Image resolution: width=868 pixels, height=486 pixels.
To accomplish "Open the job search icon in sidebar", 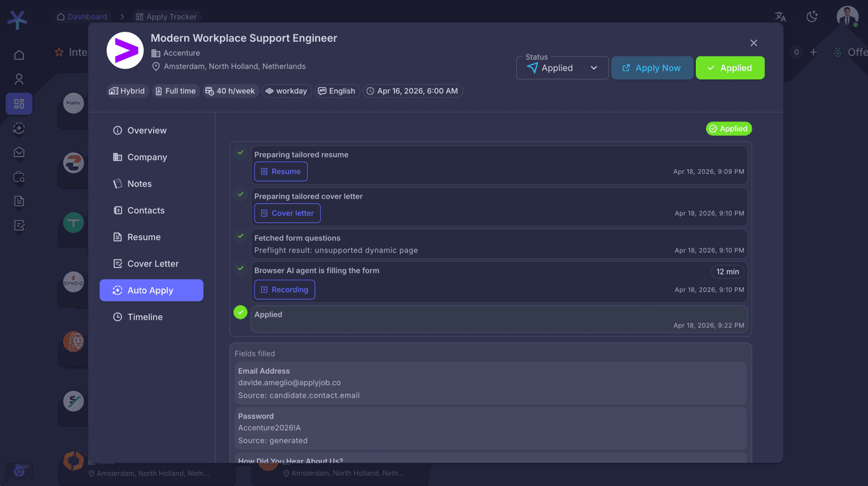I will click(x=19, y=177).
